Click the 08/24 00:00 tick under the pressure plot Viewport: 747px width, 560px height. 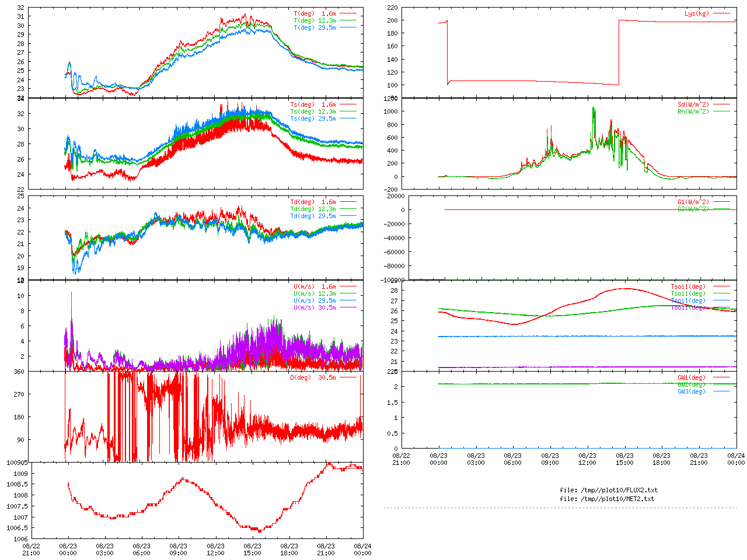click(x=362, y=550)
